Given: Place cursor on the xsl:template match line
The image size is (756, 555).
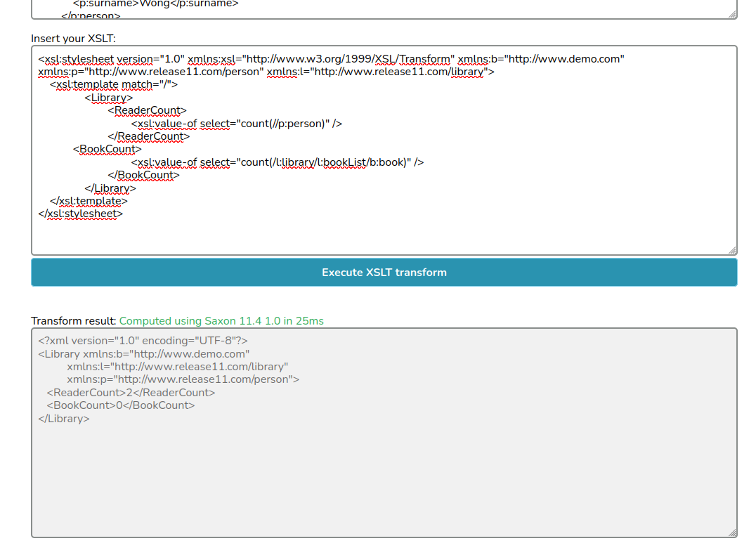Looking at the screenshot, I should point(114,85).
